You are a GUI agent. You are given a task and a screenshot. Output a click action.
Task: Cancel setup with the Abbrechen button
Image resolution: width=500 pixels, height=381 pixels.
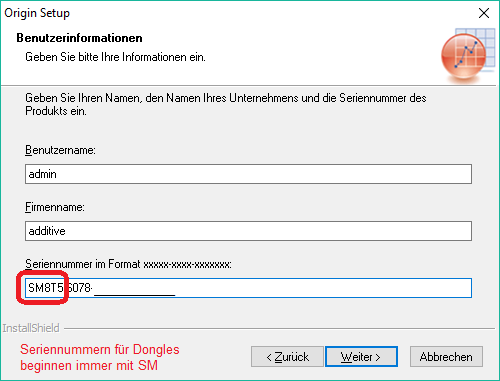[446, 357]
